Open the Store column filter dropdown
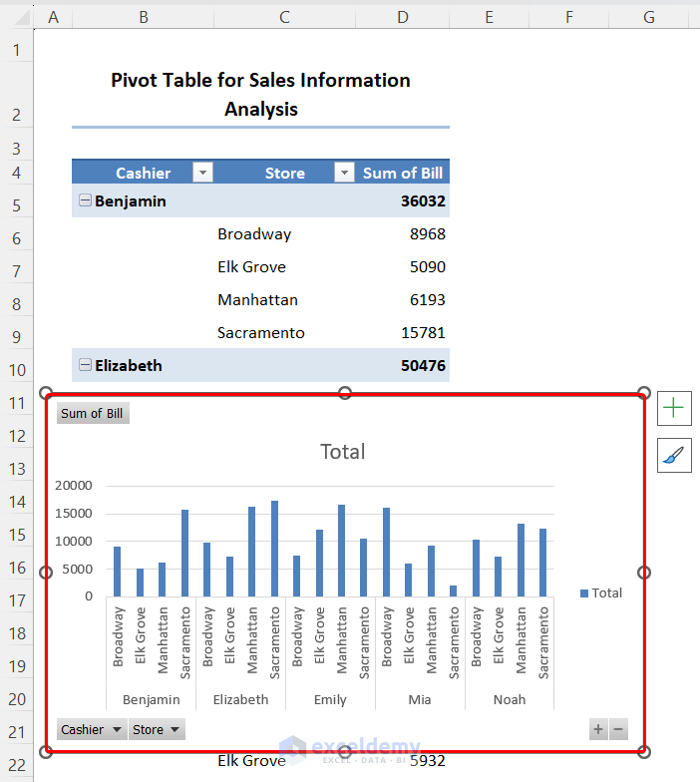Image resolution: width=700 pixels, height=782 pixels. [x=344, y=173]
